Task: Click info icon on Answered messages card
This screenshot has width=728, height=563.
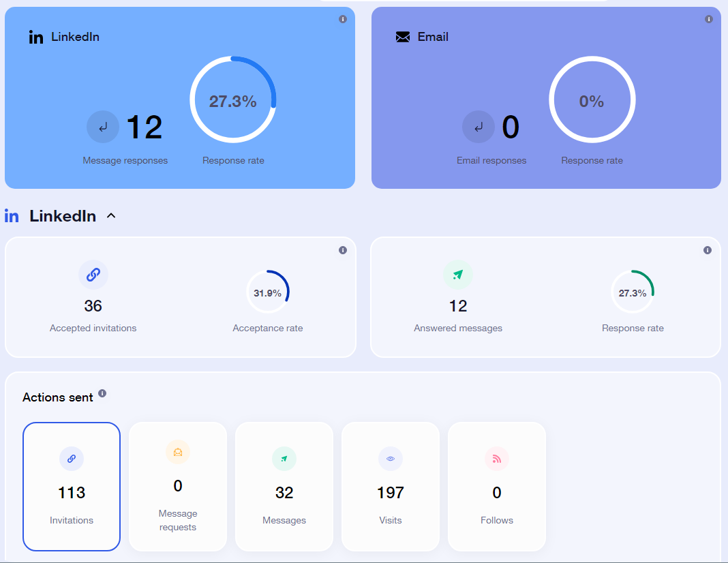Action: 708,250
